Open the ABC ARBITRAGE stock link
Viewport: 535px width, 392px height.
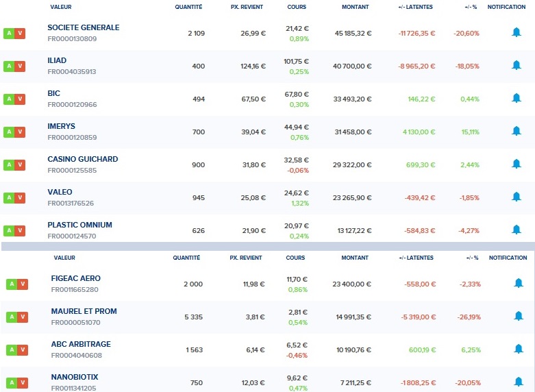[81, 344]
